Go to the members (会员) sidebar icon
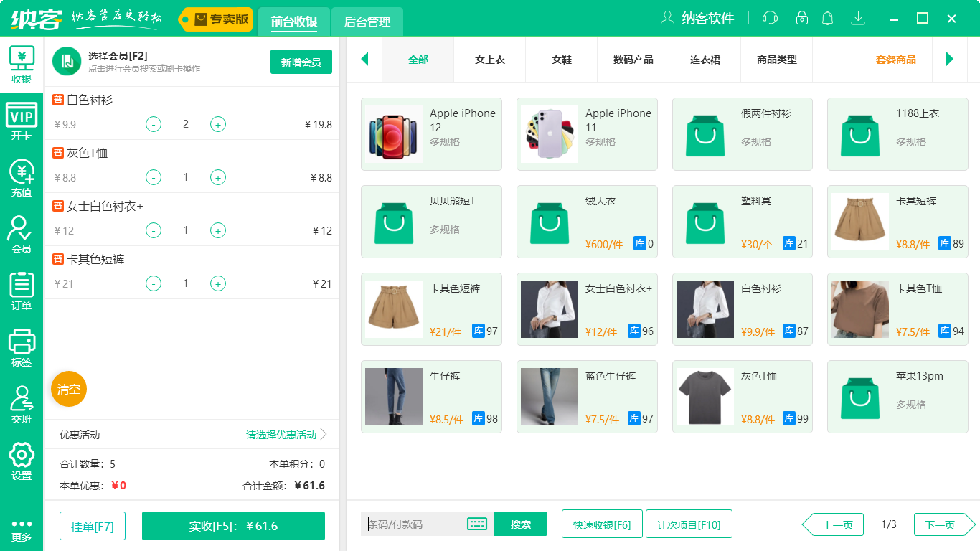 [x=22, y=235]
